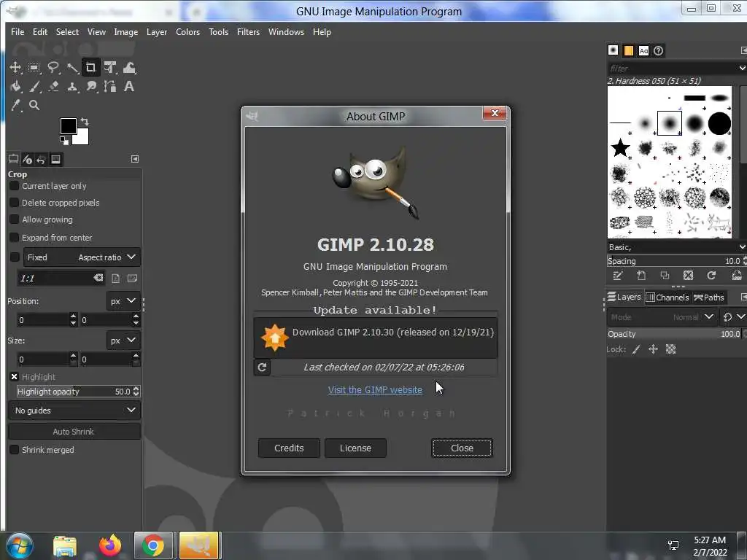This screenshot has height=560, width=747.
Task: Select the Eraser tool
Action: pos(53,87)
